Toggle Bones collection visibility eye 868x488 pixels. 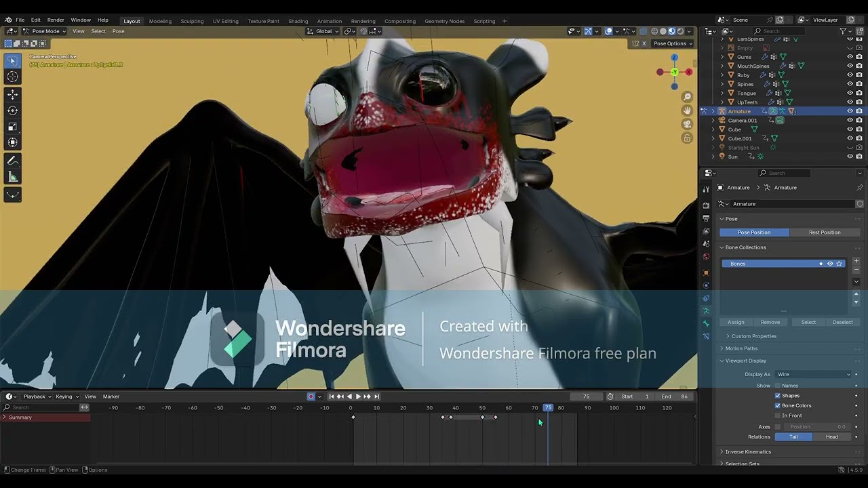[830, 264]
